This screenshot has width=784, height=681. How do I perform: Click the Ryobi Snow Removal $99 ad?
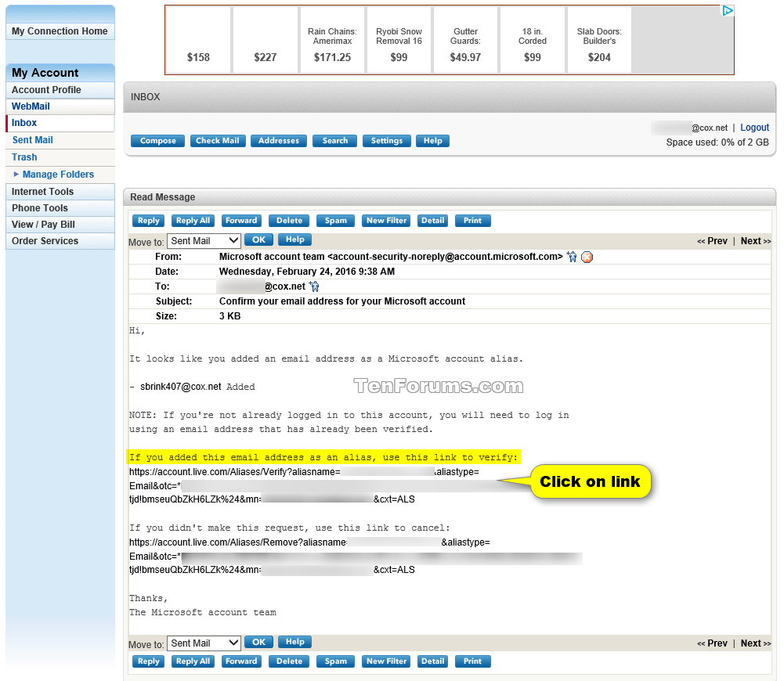pyautogui.click(x=399, y=40)
